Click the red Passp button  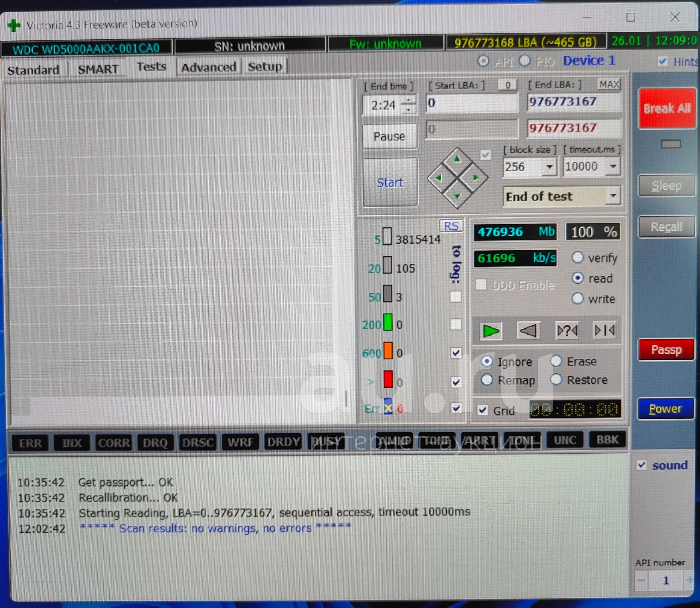coord(666,349)
